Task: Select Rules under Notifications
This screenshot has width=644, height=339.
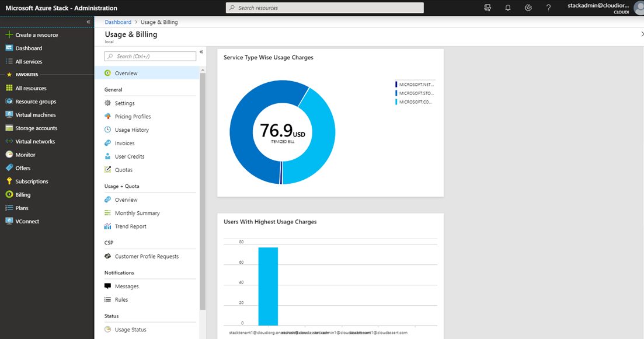Action: click(121, 299)
